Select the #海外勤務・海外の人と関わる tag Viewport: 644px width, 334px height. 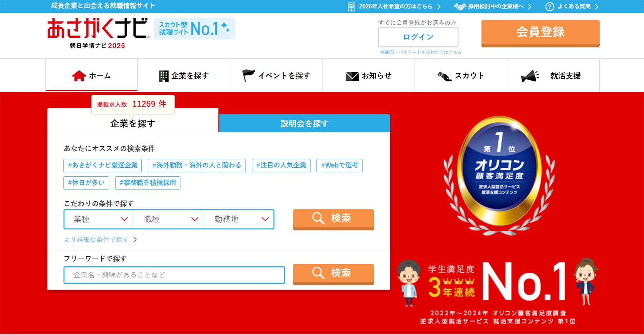point(197,165)
